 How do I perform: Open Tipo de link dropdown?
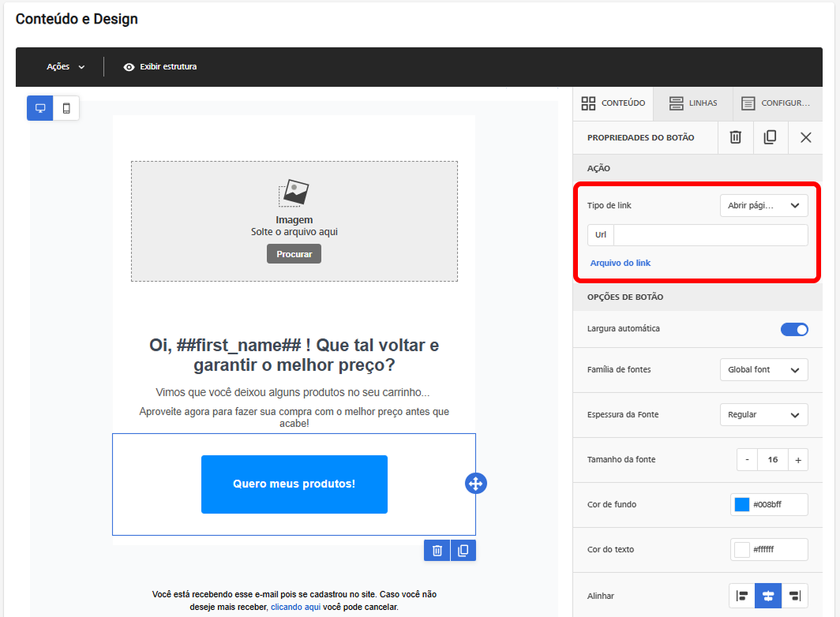coord(764,206)
